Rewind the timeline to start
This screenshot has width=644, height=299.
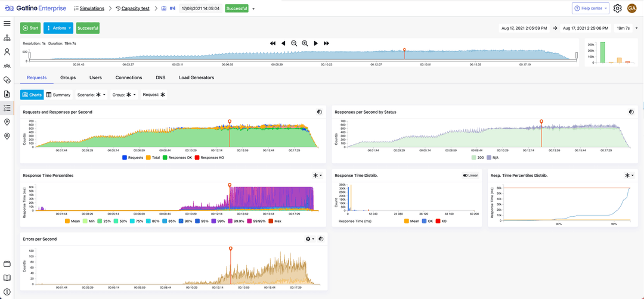click(x=273, y=43)
